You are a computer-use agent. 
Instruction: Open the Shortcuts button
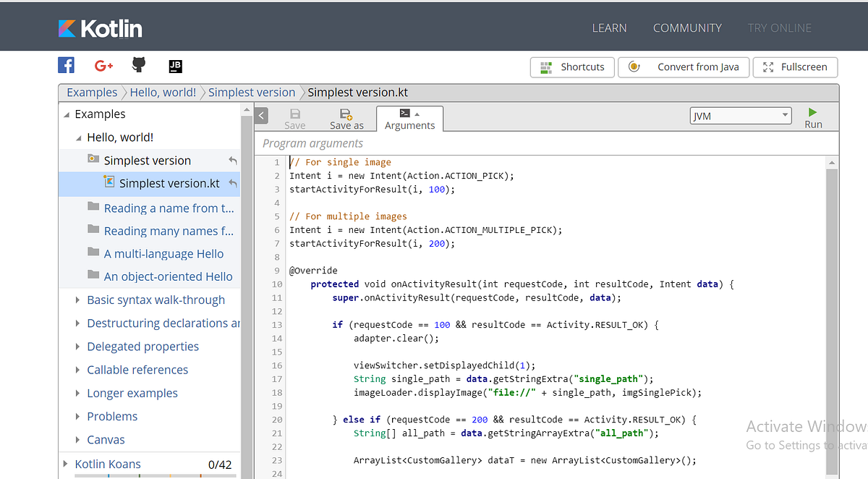pyautogui.click(x=572, y=67)
